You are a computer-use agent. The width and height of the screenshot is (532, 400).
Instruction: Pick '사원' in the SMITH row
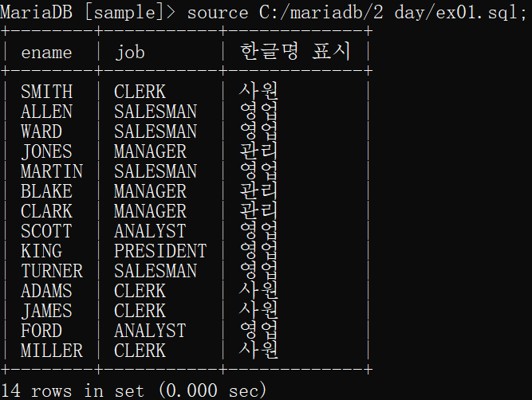258,91
